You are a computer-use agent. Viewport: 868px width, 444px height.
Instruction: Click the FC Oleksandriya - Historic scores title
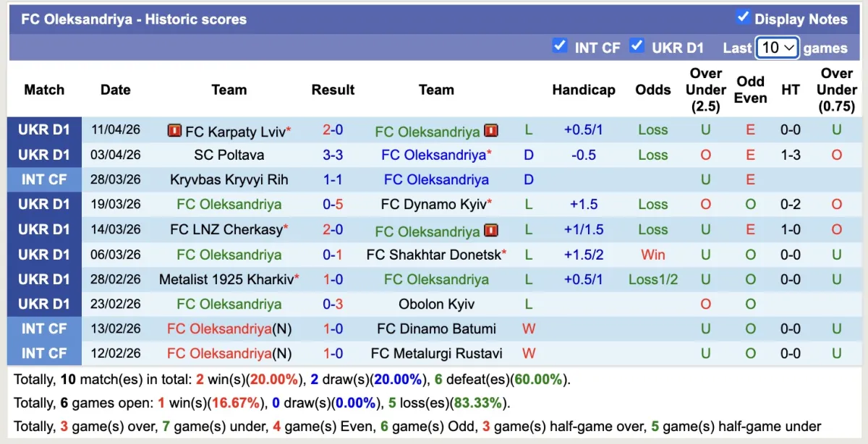coord(134,20)
